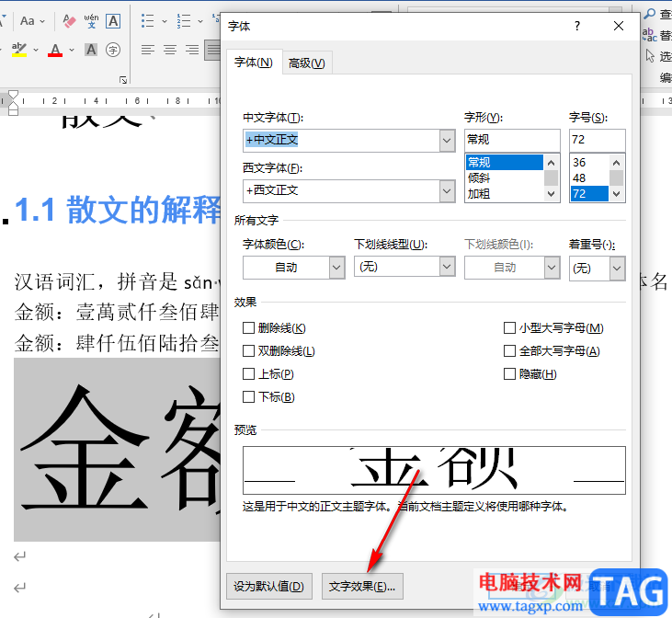Image resolution: width=672 pixels, height=618 pixels.
Task: Switch to the 高级(V) tab
Action: 307,63
